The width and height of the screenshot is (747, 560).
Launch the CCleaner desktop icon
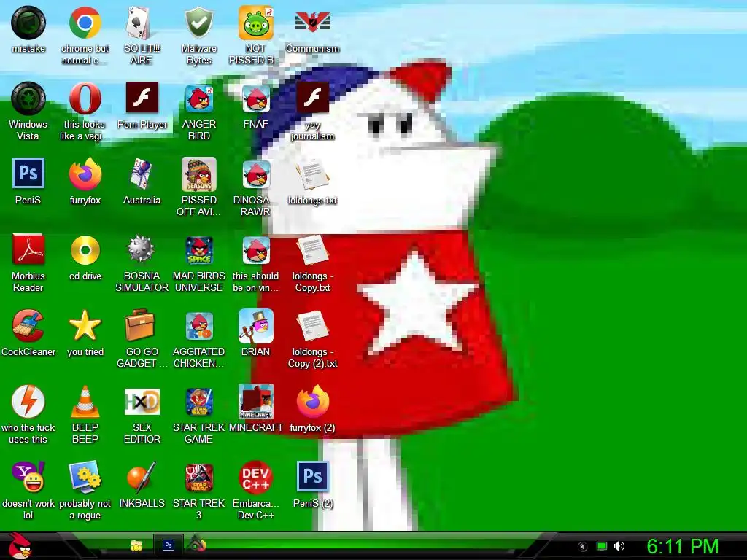click(28, 326)
